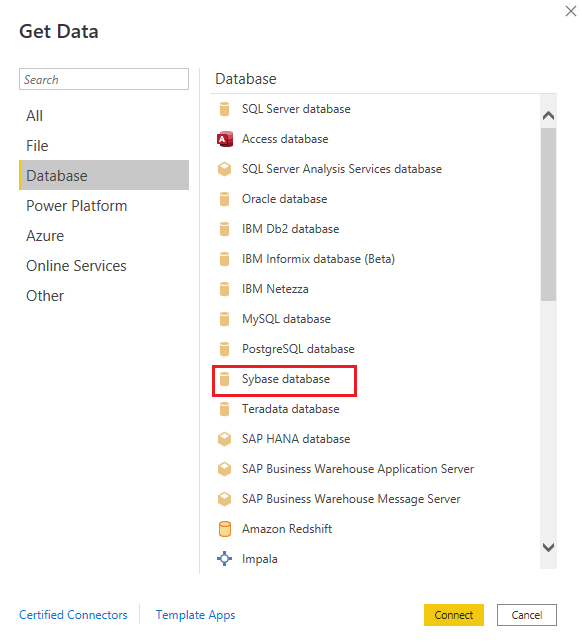This screenshot has height=644, width=582.
Task: Select IBM Informix database (Beta) text
Action: point(318,259)
